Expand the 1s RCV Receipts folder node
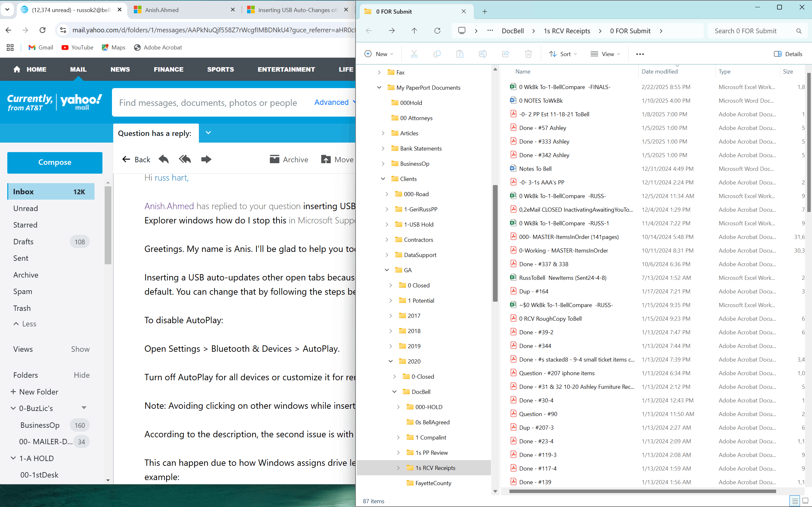The image size is (812, 507). point(398,468)
